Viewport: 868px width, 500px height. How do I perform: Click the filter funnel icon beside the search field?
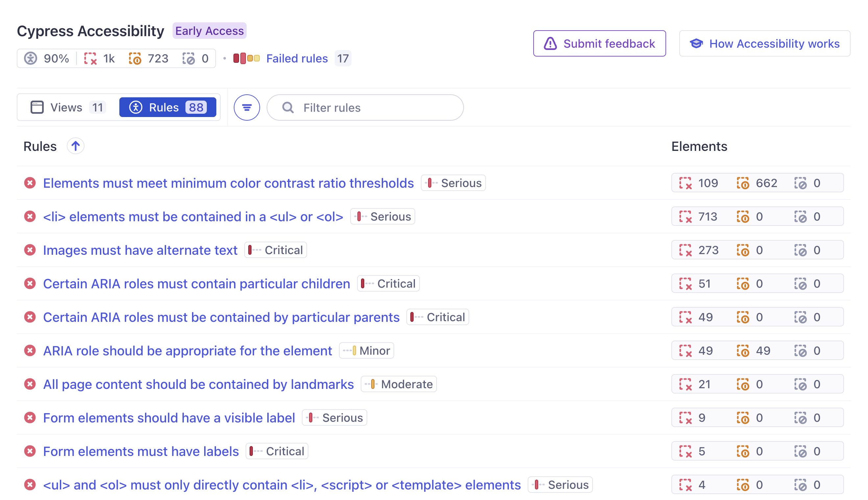coord(247,107)
